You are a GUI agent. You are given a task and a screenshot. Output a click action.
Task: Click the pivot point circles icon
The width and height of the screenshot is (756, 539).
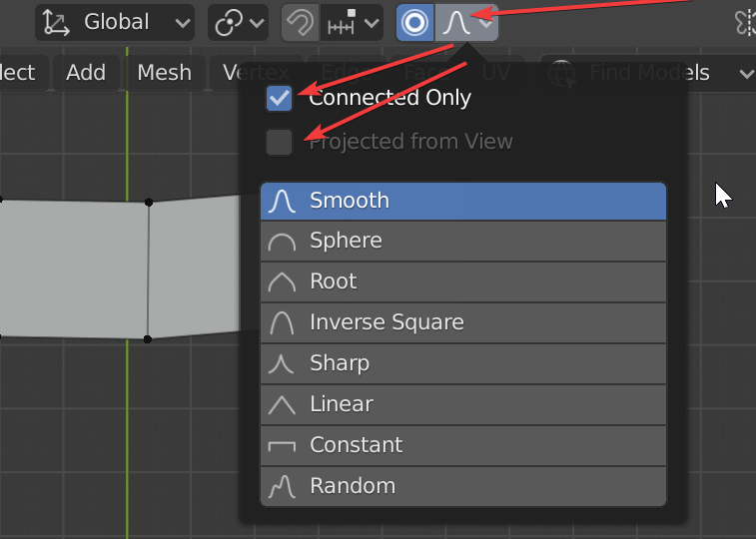click(x=229, y=23)
